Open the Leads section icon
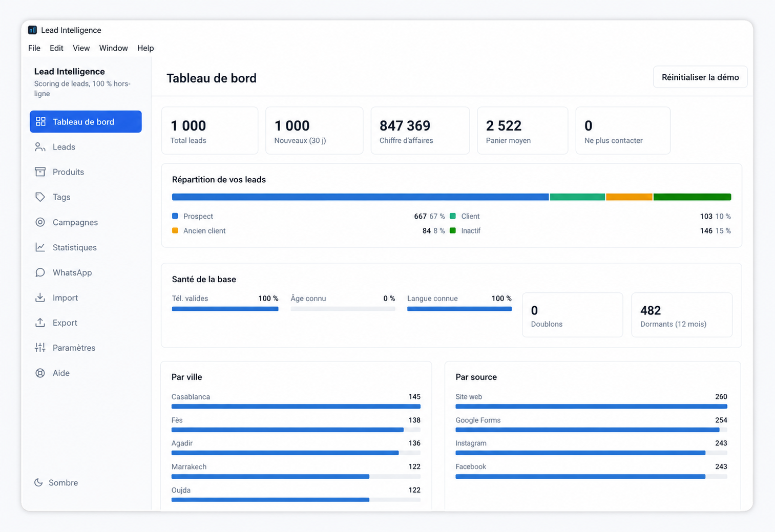The height and width of the screenshot is (532, 775). (x=40, y=147)
